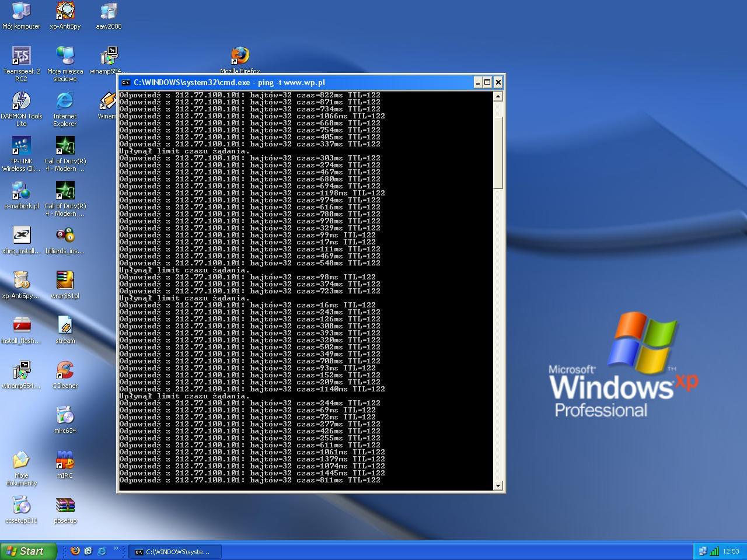Select the mIRC desktop shortcut
Screen dimensions: 747x560
(65, 464)
